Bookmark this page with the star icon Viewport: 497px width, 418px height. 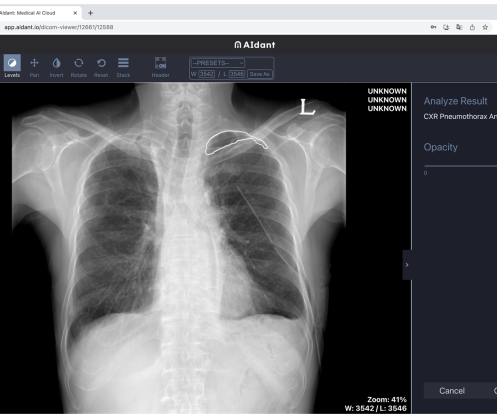[x=485, y=27]
